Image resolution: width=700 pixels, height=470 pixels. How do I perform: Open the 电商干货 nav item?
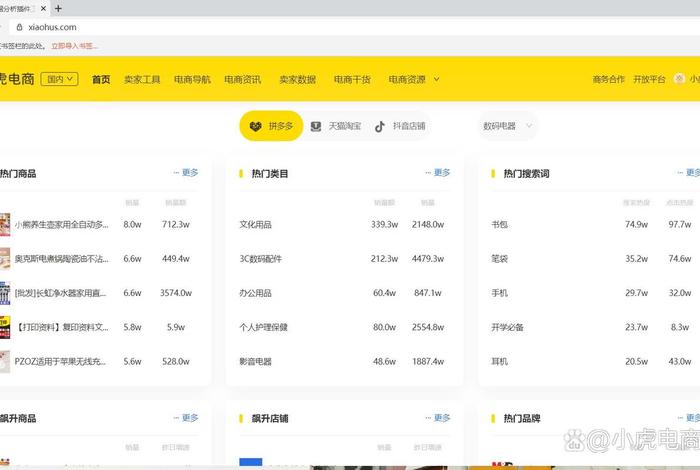tap(352, 79)
